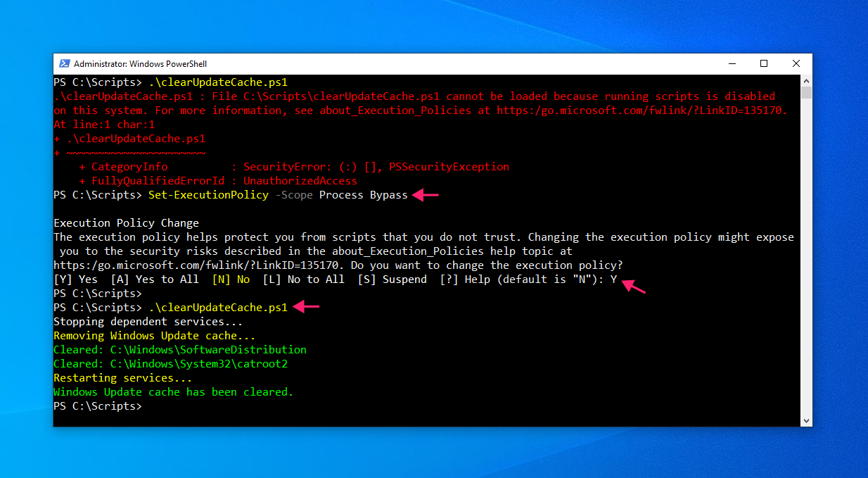Click the '-Scope' parameter text
This screenshot has width=868, height=478.
294,195
